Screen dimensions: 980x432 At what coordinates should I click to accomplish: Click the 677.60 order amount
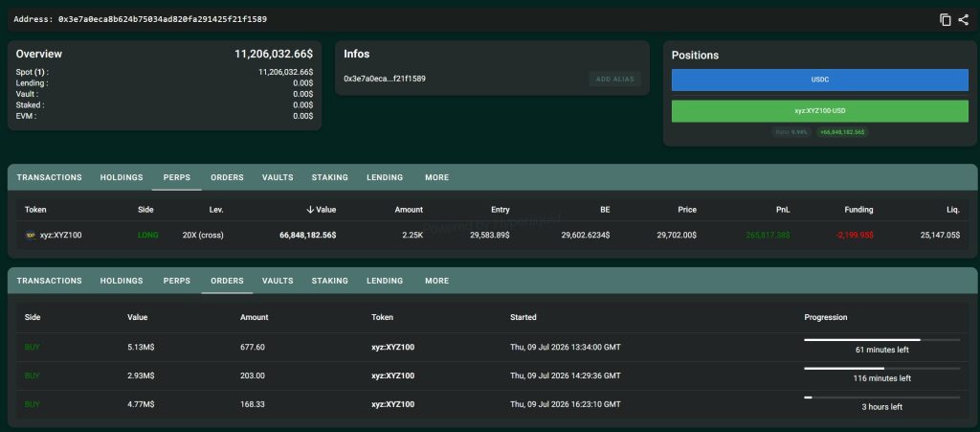[x=253, y=347]
